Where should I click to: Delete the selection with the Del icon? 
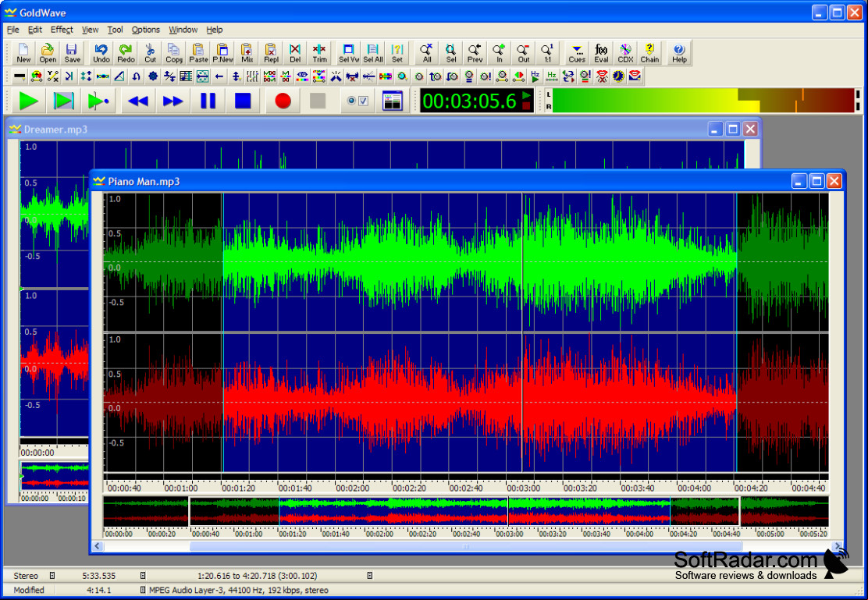point(295,52)
